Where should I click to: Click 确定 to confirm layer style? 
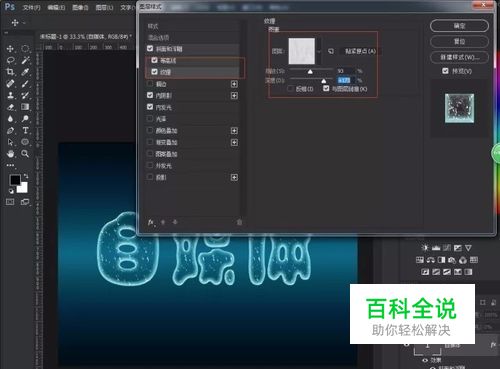[459, 26]
